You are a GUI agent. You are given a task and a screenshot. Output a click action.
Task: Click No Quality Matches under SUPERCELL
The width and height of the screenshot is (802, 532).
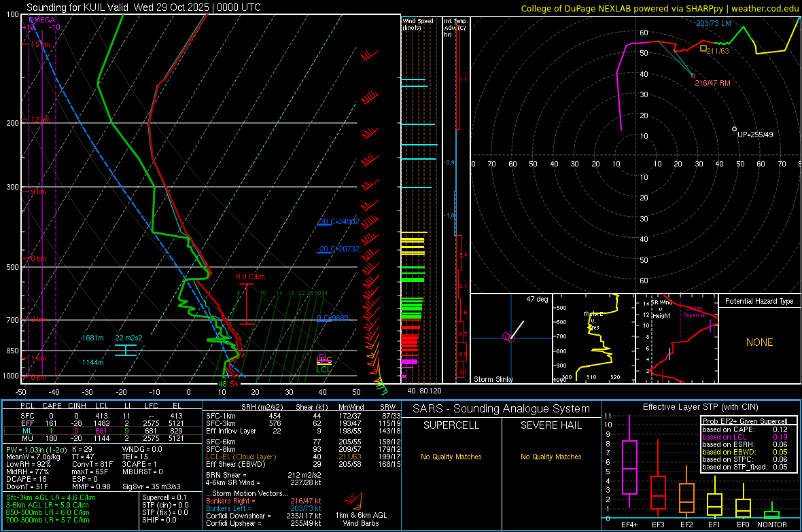coord(451,457)
